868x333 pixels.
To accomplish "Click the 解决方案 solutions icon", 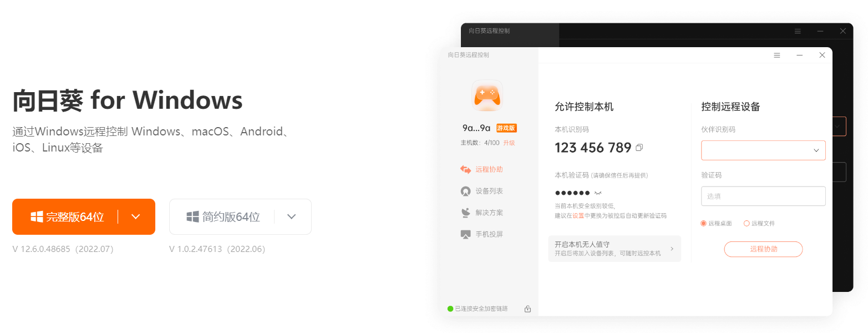I will tap(466, 213).
